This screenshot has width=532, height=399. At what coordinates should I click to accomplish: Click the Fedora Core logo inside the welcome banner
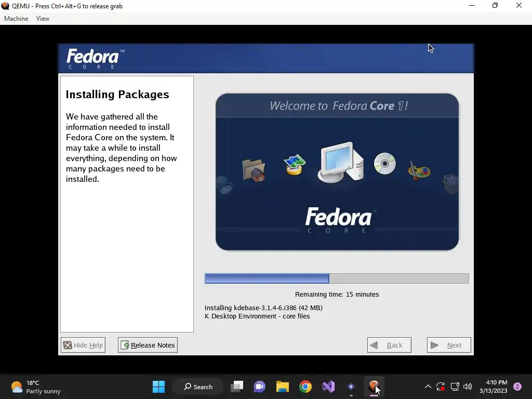[340, 220]
